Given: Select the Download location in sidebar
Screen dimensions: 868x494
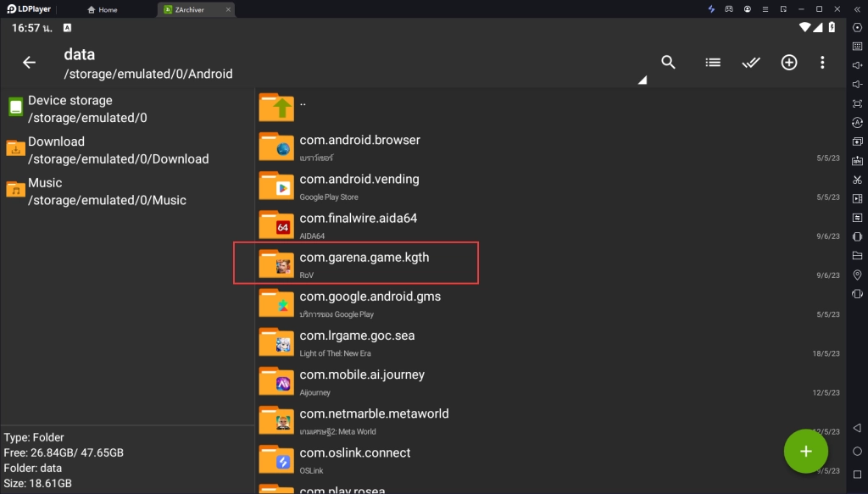Looking at the screenshot, I should [x=127, y=150].
